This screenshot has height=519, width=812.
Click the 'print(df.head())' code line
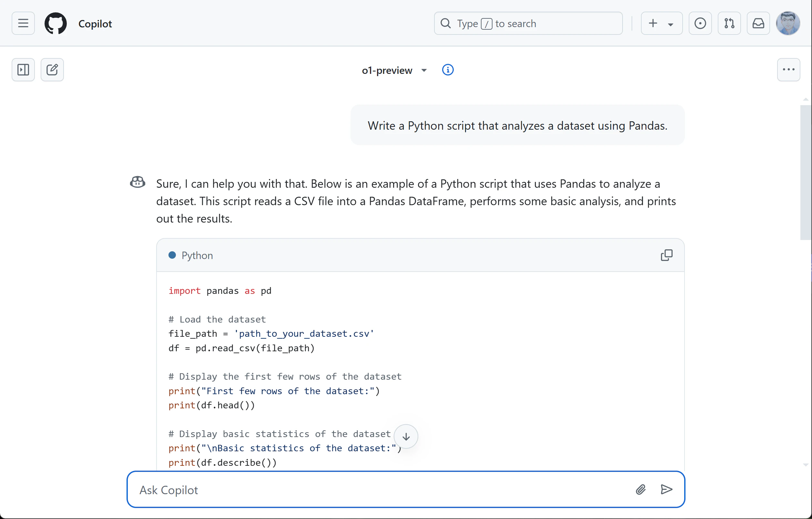click(x=212, y=405)
